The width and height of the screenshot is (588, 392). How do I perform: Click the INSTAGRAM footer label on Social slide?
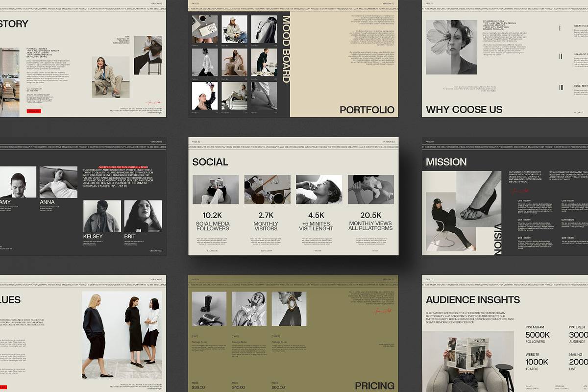(x=266, y=250)
